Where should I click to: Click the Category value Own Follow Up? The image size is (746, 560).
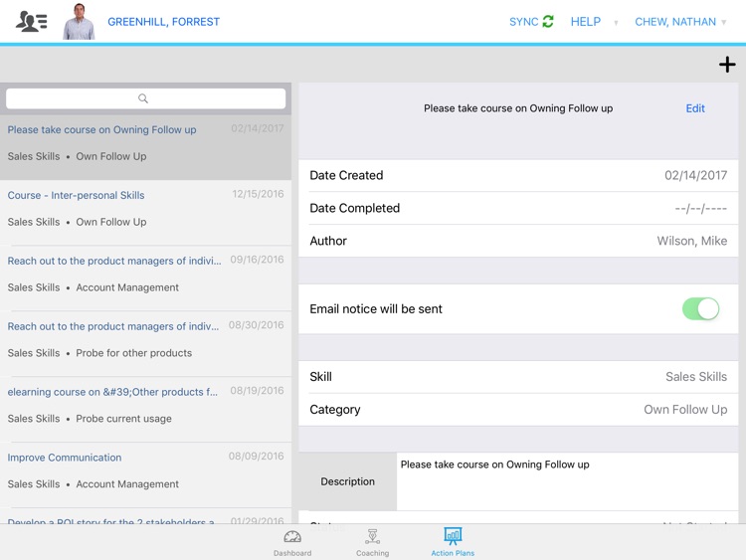pos(685,410)
